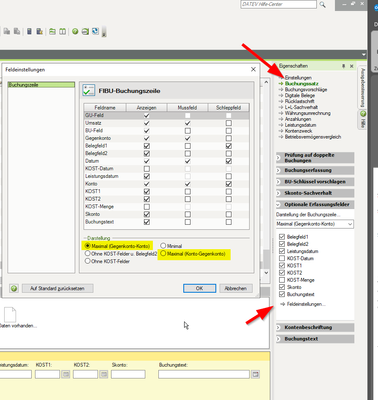The height and width of the screenshot is (400, 378).
Task: Expand Prüfung auf doppelte Buchungen section
Action: (315, 158)
